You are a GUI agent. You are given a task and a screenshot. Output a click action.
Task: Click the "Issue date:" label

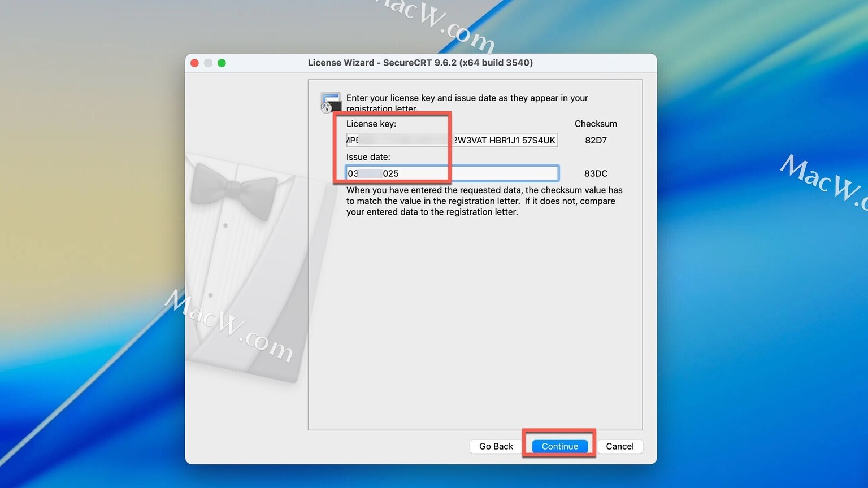click(x=368, y=157)
